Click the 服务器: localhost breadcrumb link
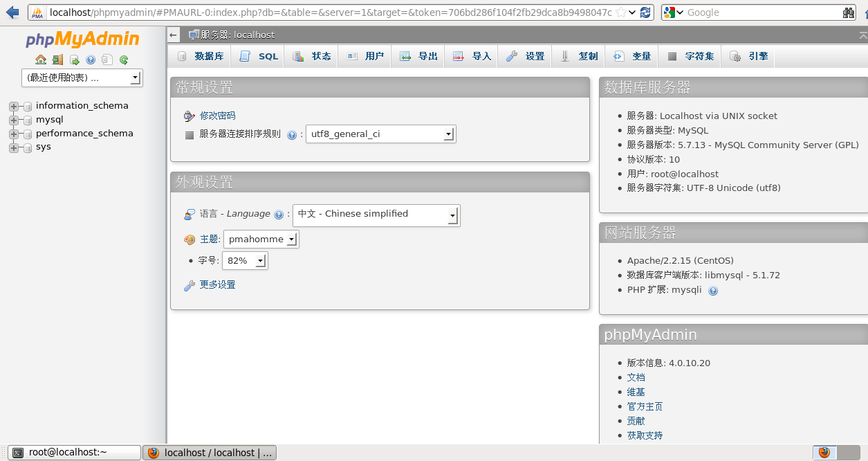The image size is (868, 461). click(x=237, y=35)
